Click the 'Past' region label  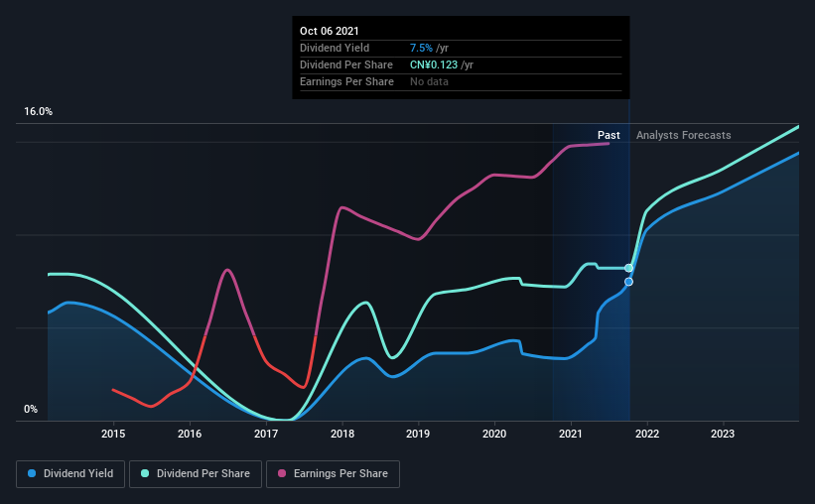pyautogui.click(x=609, y=135)
